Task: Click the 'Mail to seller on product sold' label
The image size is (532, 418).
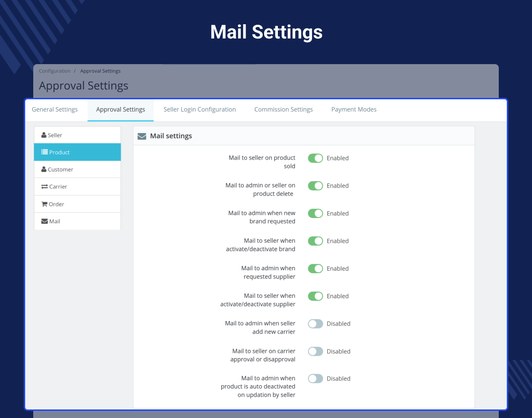Action: [262, 162]
